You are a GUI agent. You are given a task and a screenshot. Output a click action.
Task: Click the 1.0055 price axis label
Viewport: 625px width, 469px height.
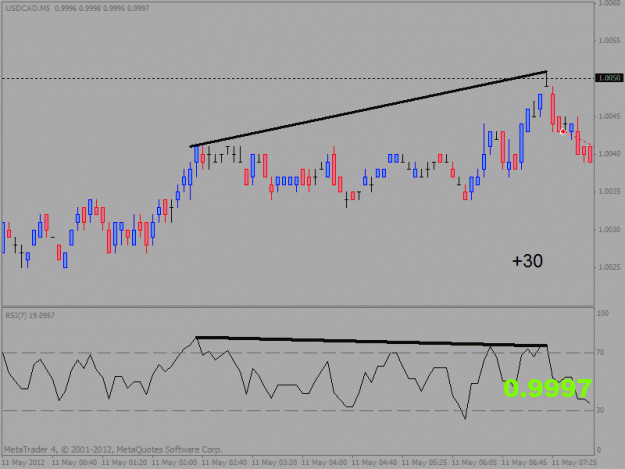(x=609, y=40)
